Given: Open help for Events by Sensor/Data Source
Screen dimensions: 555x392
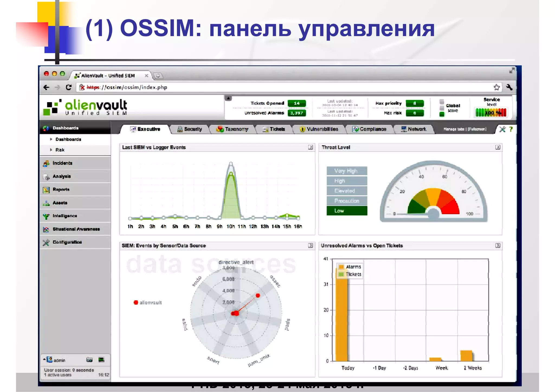Looking at the screenshot, I should 311,246.
